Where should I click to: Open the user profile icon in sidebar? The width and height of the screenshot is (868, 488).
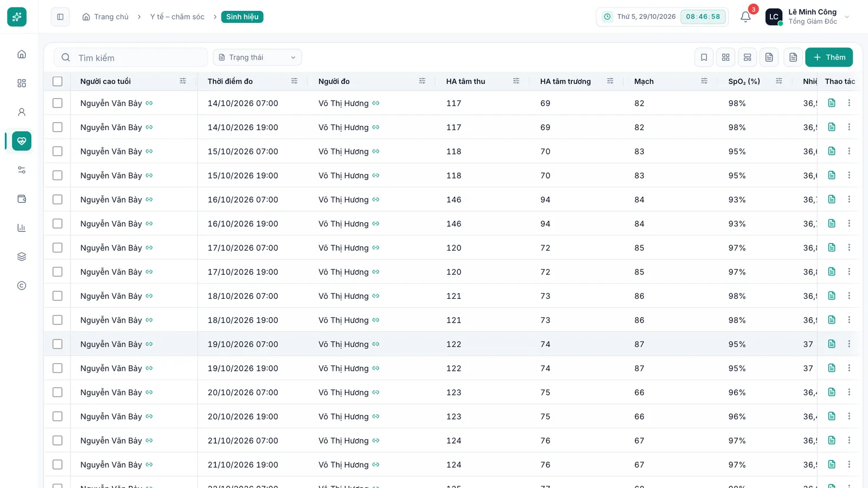22,112
